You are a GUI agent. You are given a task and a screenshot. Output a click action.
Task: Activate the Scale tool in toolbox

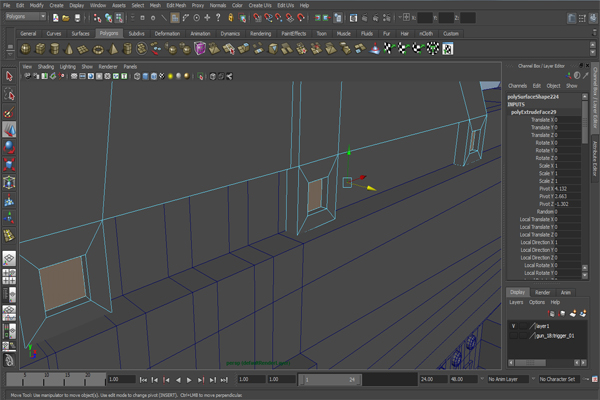(9, 165)
